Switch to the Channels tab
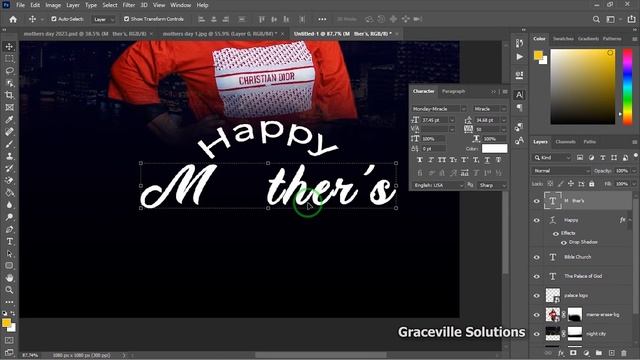Screen dimensions: 640x360 tap(565, 142)
